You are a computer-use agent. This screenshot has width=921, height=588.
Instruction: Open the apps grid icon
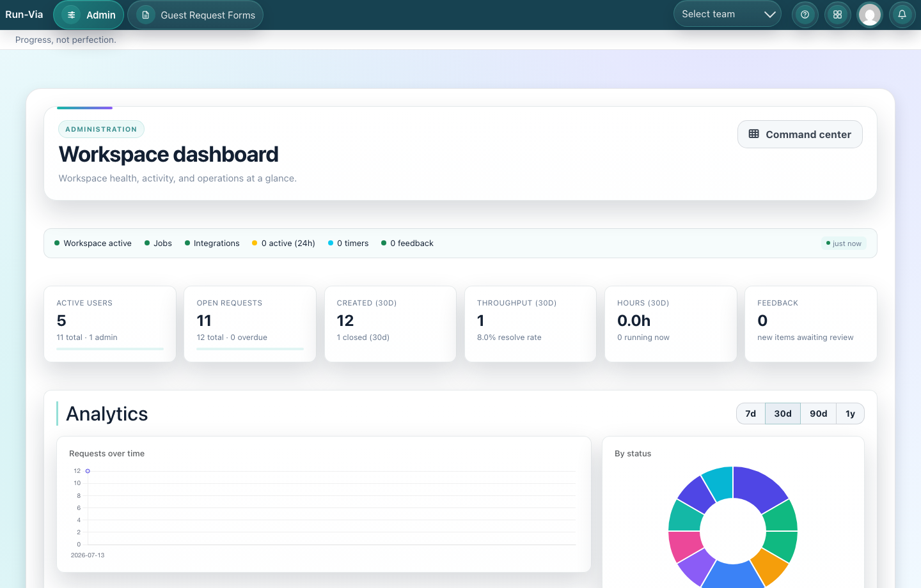(837, 14)
